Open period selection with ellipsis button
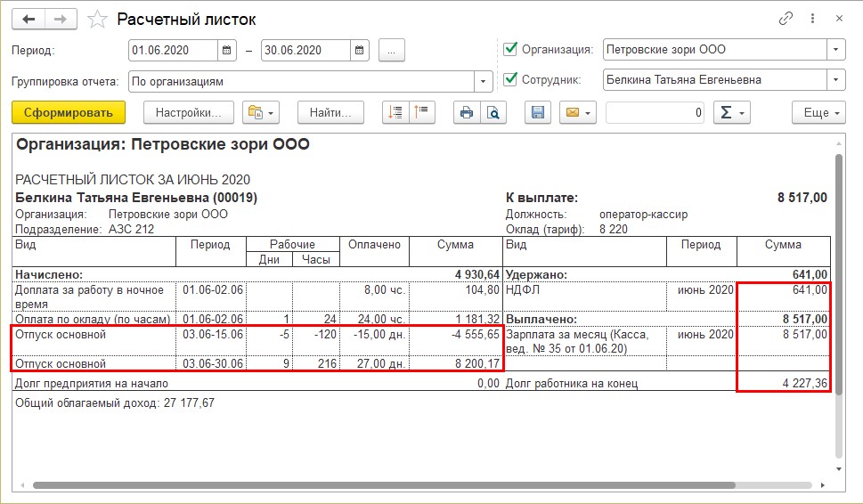 tap(391, 50)
